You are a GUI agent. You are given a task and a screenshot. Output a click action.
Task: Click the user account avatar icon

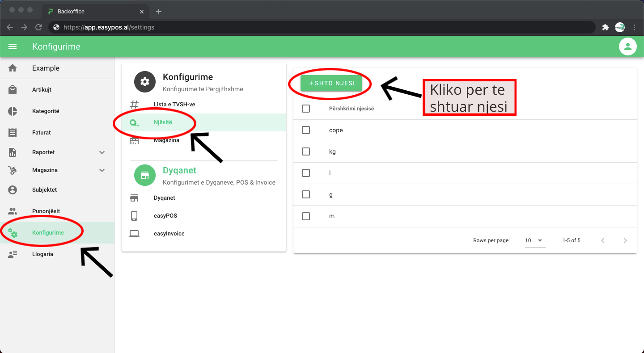(627, 46)
